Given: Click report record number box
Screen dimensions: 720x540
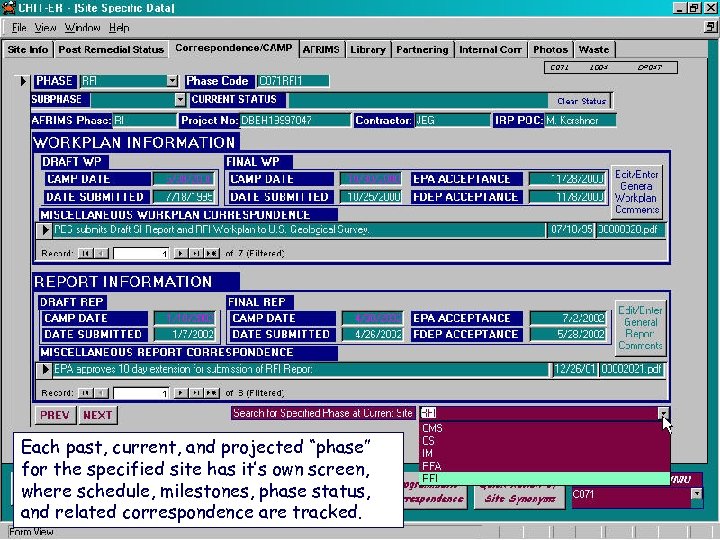Looking at the screenshot, I should (141, 393).
